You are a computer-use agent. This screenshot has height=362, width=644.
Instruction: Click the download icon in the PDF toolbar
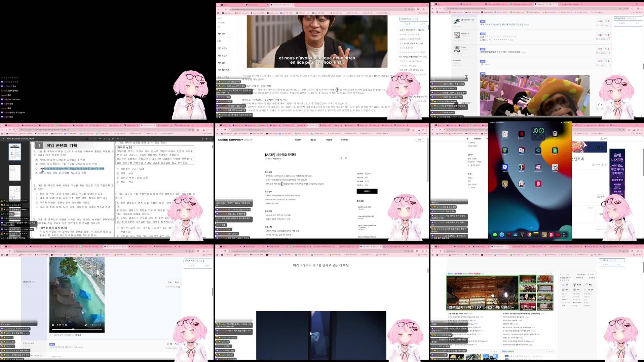point(203,139)
